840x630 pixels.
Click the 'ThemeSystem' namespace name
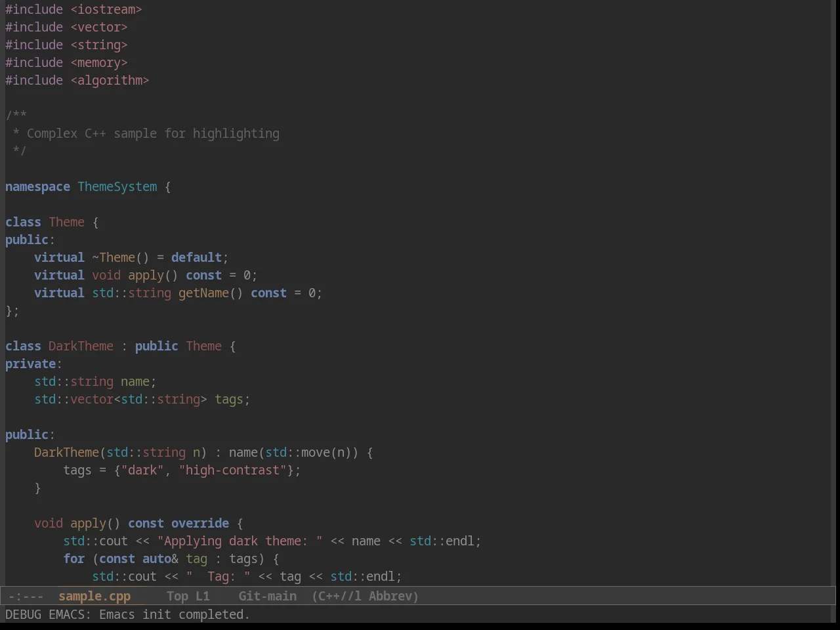pyautogui.click(x=117, y=186)
